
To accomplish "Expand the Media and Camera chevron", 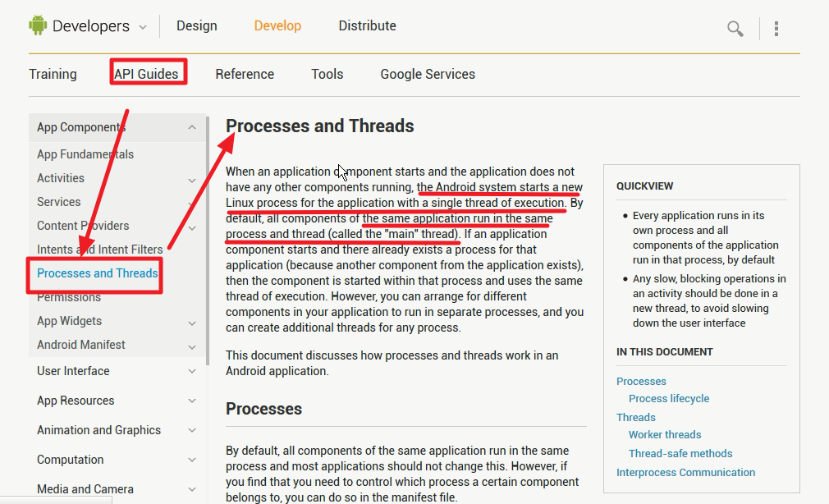I will 192,490.
